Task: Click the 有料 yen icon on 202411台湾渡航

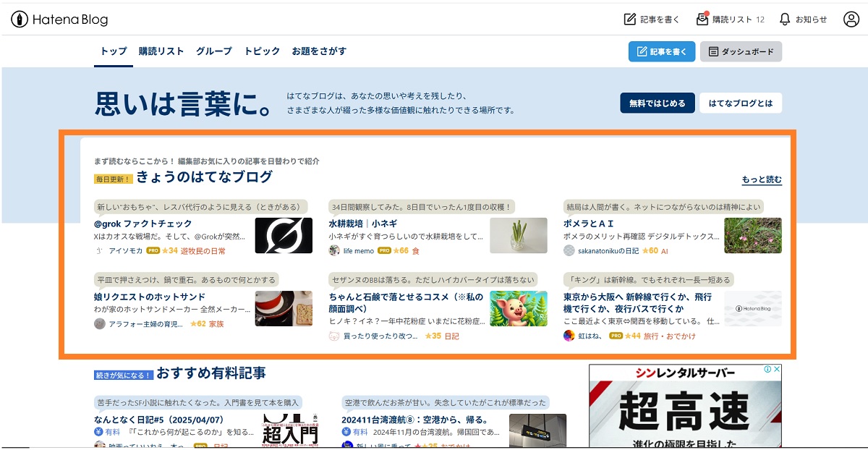Action: (x=346, y=432)
